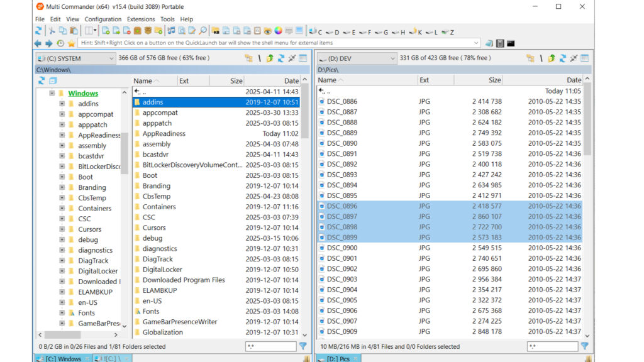The image size is (644, 362).
Task: Click the drive C quick button
Action: click(x=316, y=31)
